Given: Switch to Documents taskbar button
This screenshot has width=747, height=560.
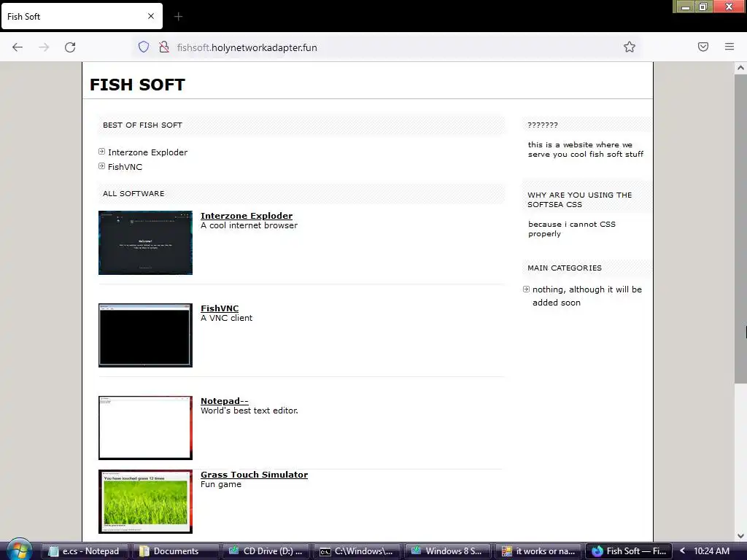Looking at the screenshot, I should coord(176,551).
